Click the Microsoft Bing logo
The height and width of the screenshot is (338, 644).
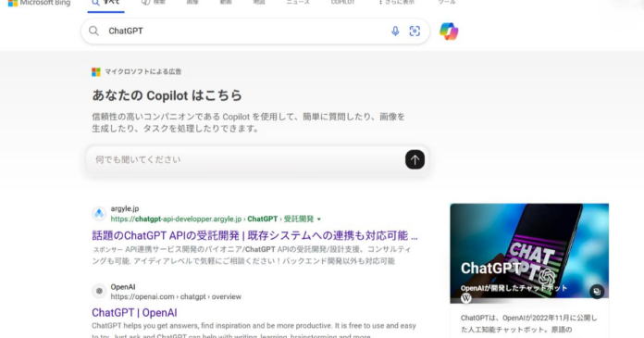pos(40,3)
